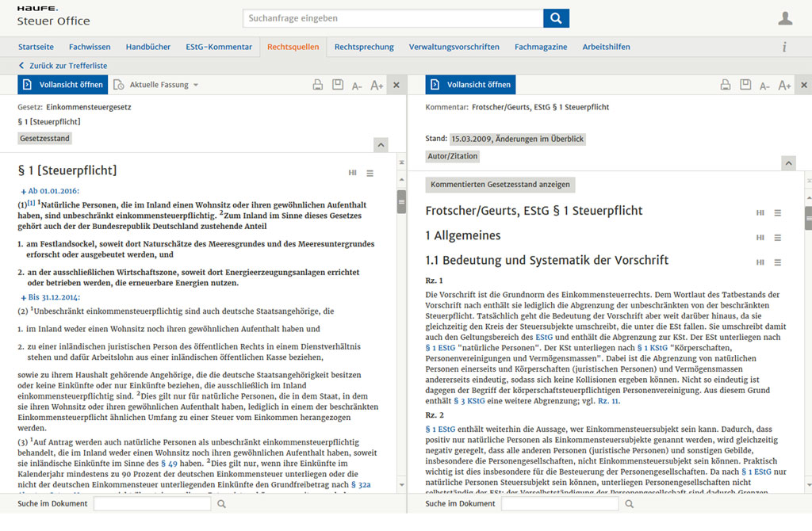Open list menu beside § 1 Steuerpflicht heading

[x=370, y=174]
